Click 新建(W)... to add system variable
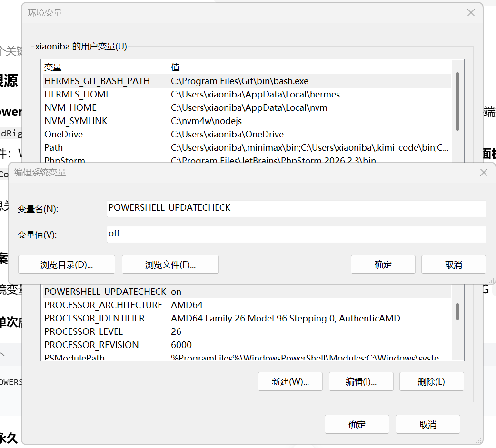Viewport: 496px width, 448px height. tap(290, 381)
